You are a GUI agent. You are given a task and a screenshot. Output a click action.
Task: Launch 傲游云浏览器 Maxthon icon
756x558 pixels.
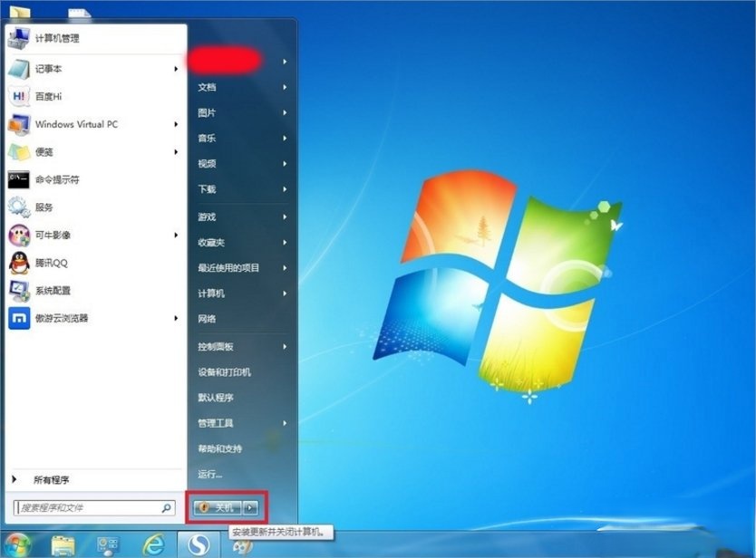(19, 318)
